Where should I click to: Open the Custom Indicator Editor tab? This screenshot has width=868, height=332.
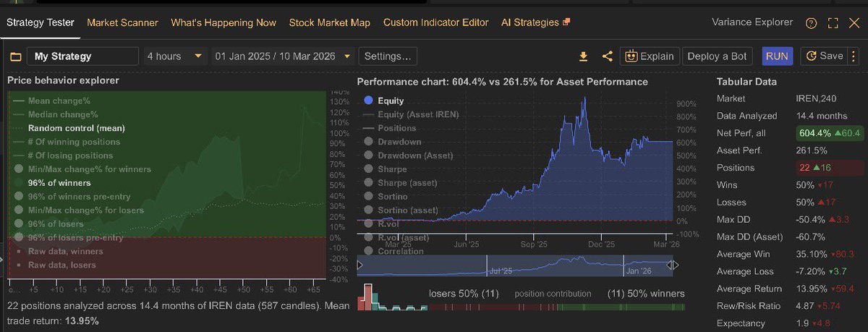pos(435,22)
